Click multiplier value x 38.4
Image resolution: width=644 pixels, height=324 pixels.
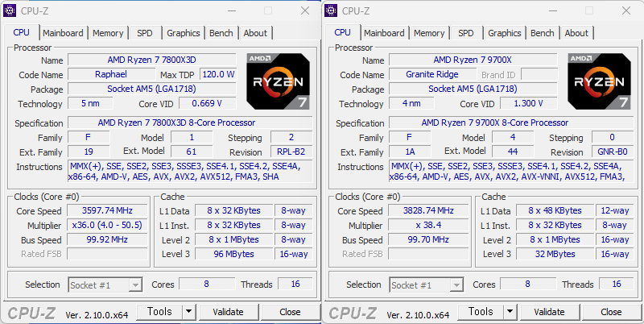(428, 225)
